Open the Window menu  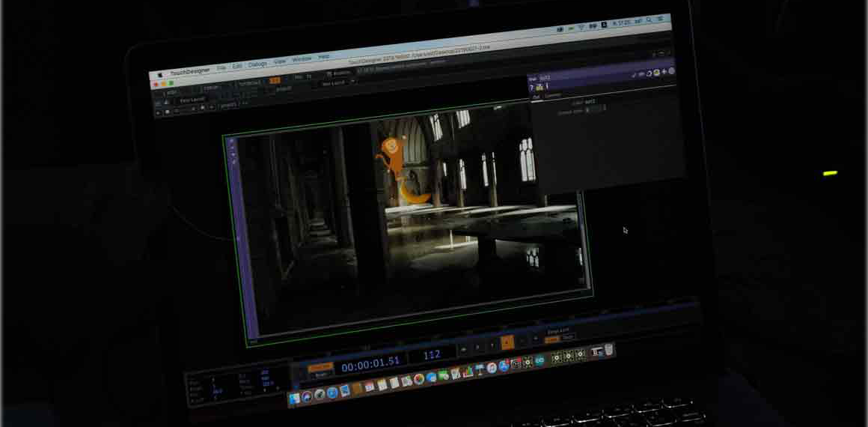pos(302,58)
